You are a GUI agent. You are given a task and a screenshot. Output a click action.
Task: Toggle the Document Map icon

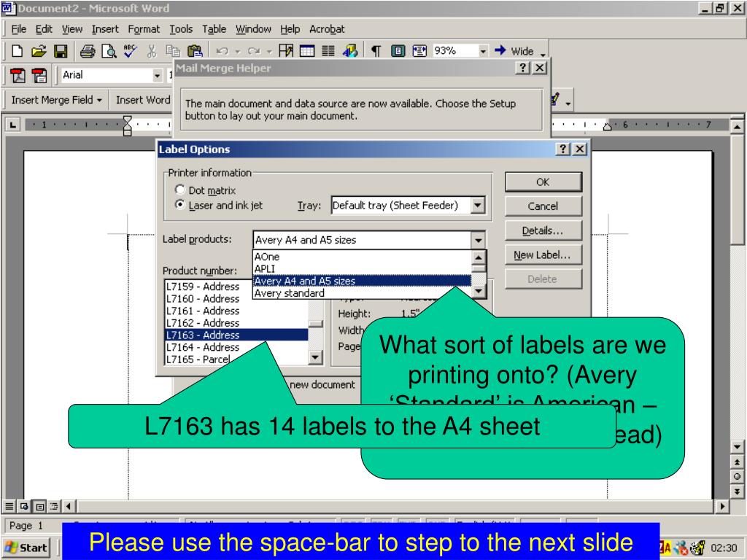398,51
